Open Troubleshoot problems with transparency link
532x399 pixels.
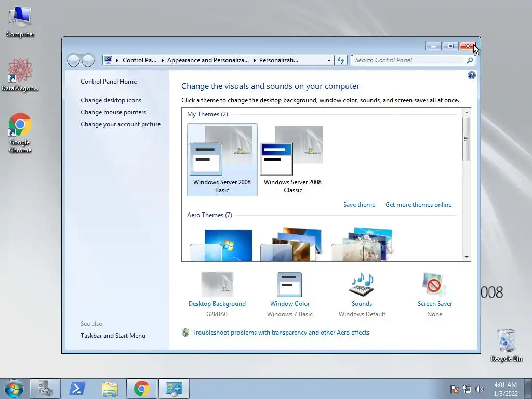(x=281, y=332)
